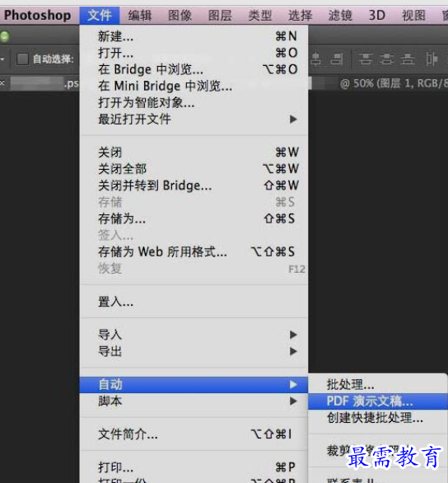The image size is (448, 483).
Task: Expand the 导入 submenu
Action: coord(194,335)
